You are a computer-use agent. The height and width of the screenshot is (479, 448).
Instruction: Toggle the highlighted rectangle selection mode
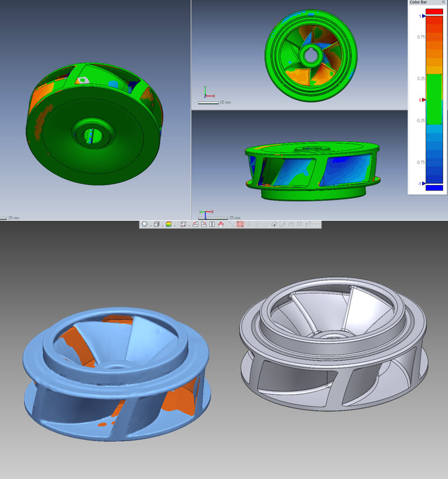click(x=240, y=224)
